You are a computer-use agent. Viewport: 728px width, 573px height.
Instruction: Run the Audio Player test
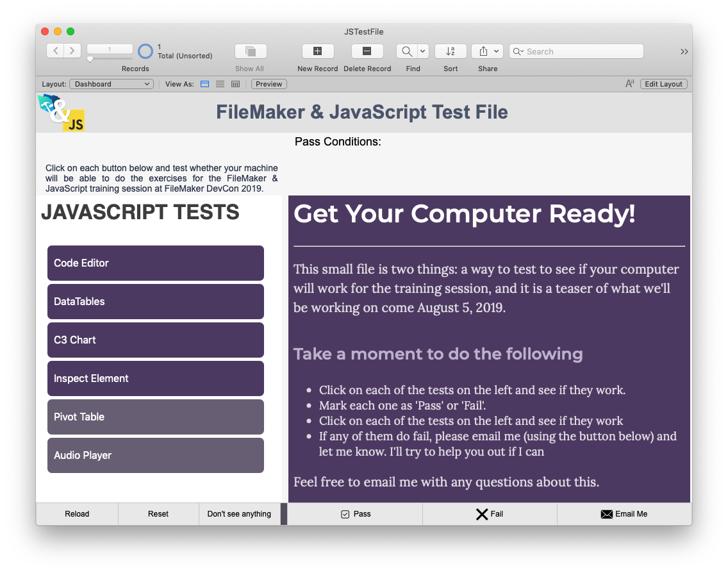pos(156,456)
